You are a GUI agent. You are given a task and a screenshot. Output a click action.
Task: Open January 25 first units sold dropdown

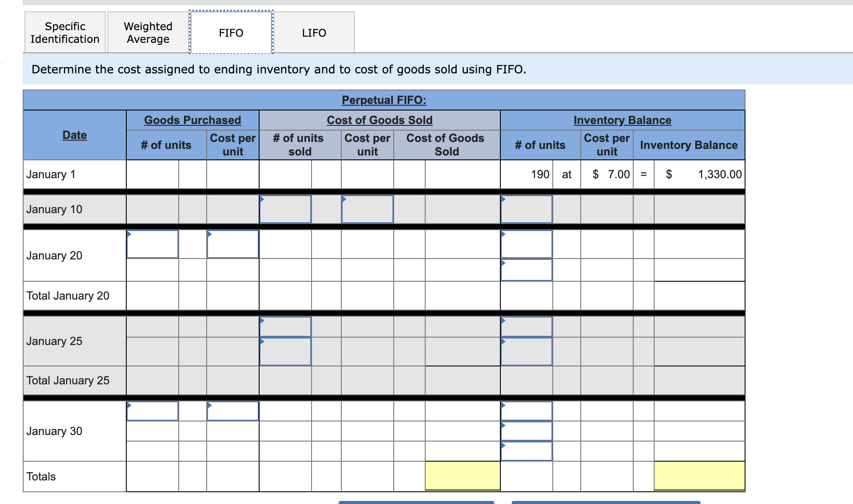coord(285,327)
